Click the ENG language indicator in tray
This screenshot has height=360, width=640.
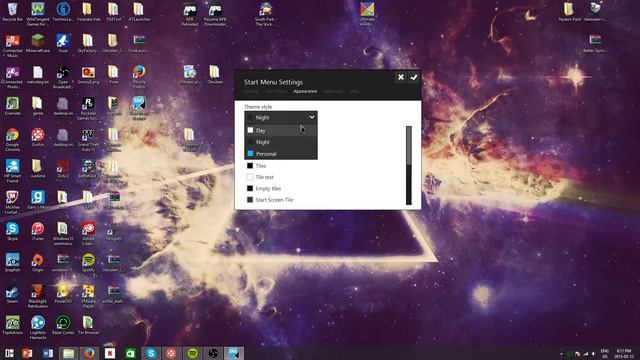pyautogui.click(x=604, y=353)
